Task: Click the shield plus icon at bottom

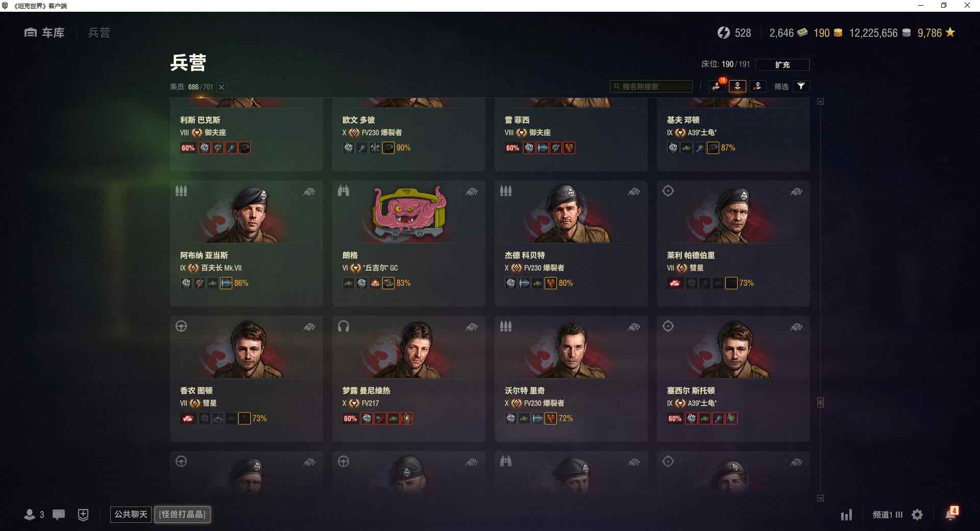Action: 83,515
